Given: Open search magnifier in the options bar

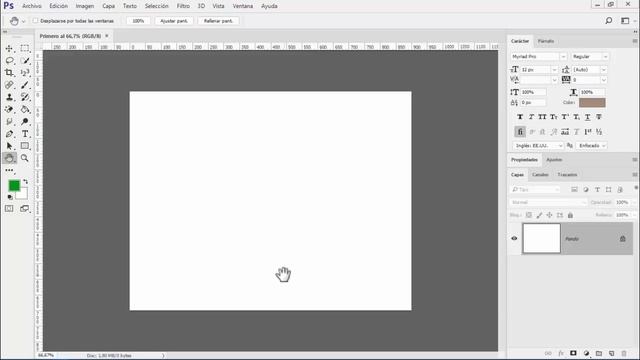Looking at the screenshot, I should pyautogui.click(x=609, y=20).
